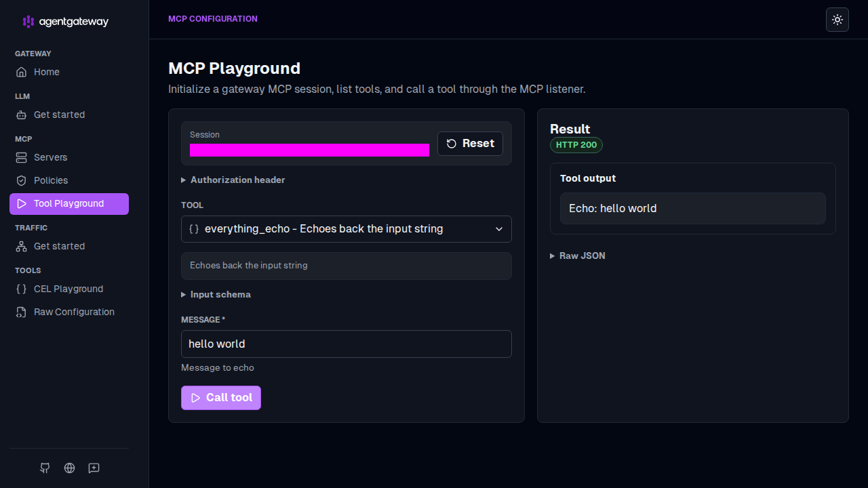Click the HTTP 200 status badge
The image size is (868, 488).
tap(576, 145)
